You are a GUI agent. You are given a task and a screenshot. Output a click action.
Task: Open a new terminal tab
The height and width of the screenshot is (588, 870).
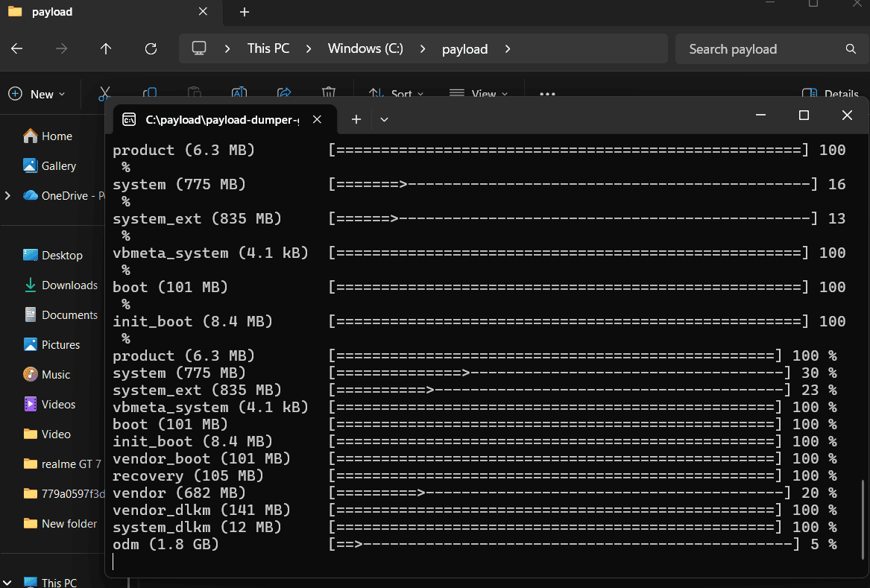pyautogui.click(x=356, y=119)
